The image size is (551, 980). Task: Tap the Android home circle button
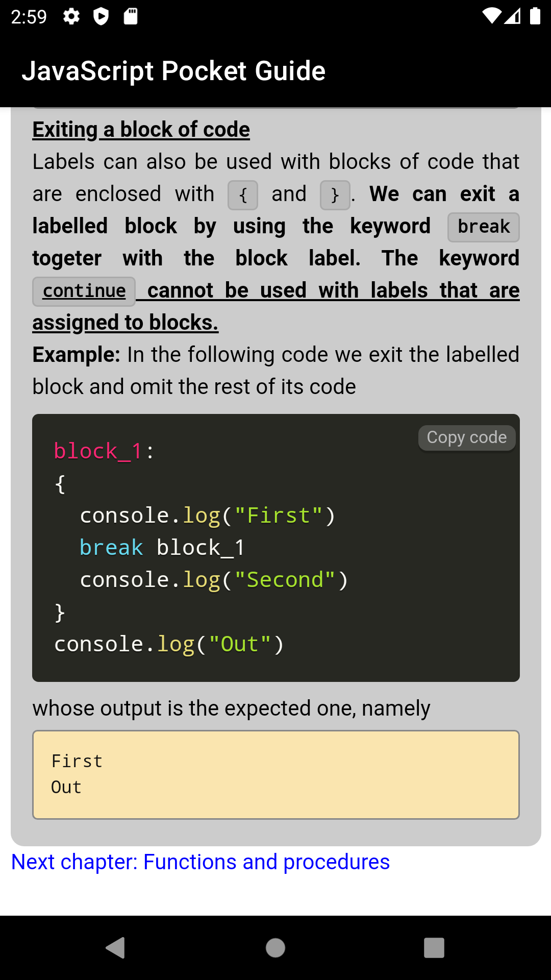(275, 948)
